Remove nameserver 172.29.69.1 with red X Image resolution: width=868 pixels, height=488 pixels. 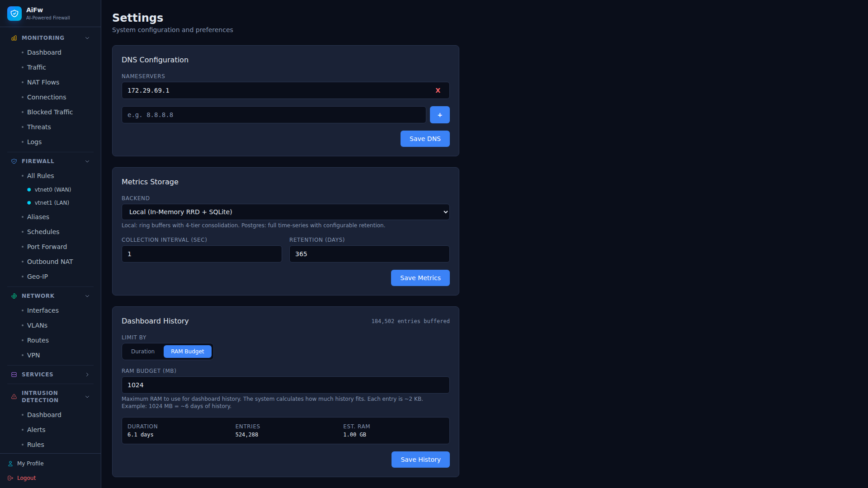tap(438, 90)
